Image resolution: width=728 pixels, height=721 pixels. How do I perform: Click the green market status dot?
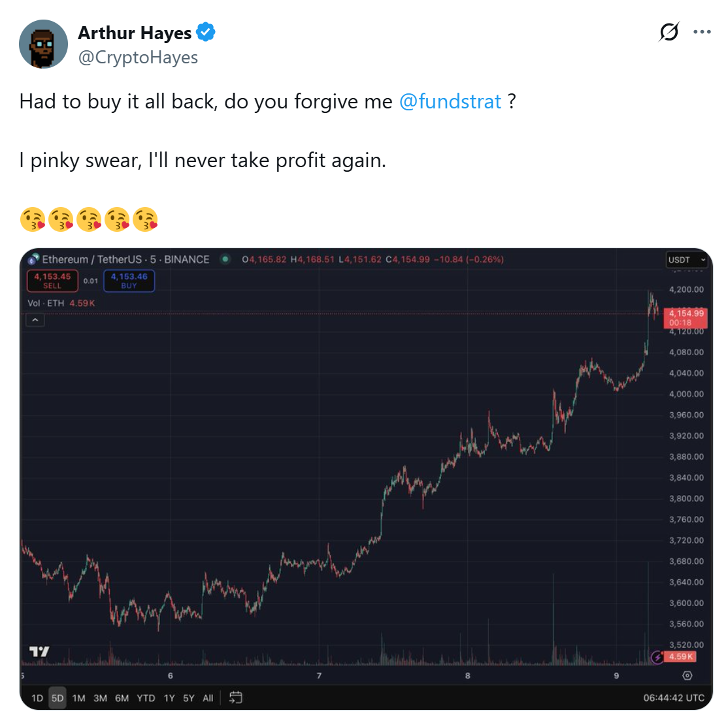pyautogui.click(x=225, y=259)
